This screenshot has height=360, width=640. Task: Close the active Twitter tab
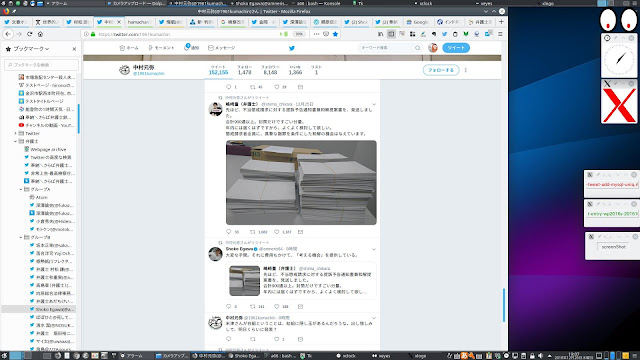(119, 22)
